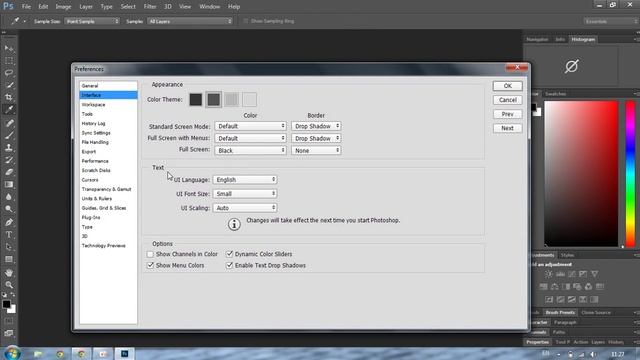Select the Hand tool
Screen dimensions: 640x360
(9, 273)
